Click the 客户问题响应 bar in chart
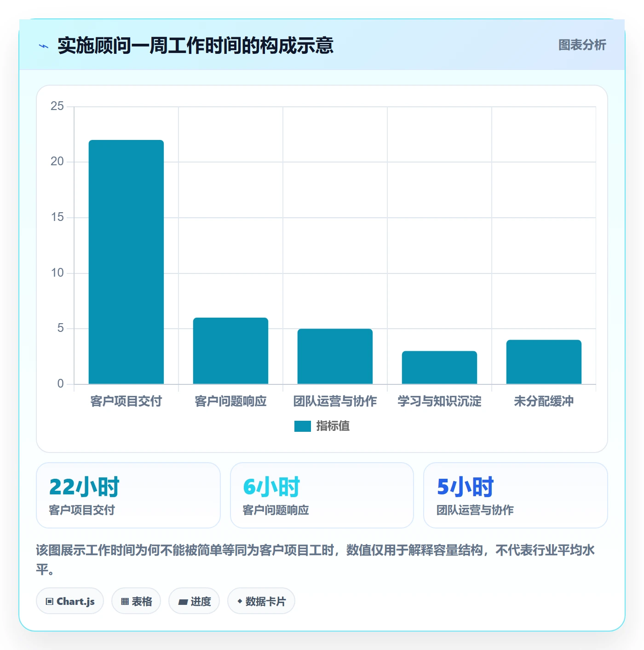The image size is (644, 650). (230, 351)
